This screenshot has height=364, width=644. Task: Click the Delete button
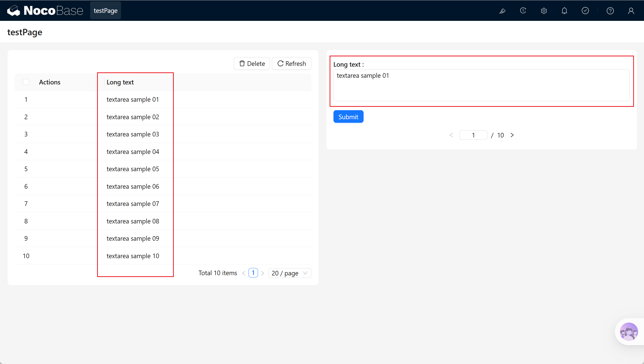tap(252, 64)
